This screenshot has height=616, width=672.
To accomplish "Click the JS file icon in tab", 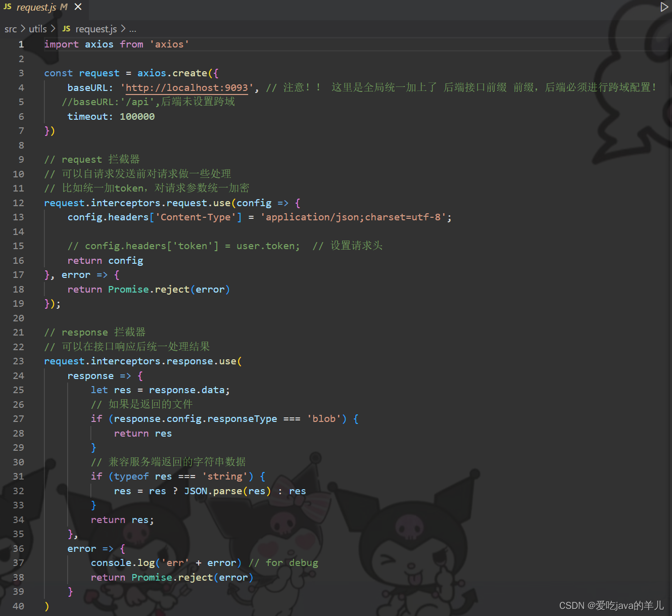I will [8, 7].
